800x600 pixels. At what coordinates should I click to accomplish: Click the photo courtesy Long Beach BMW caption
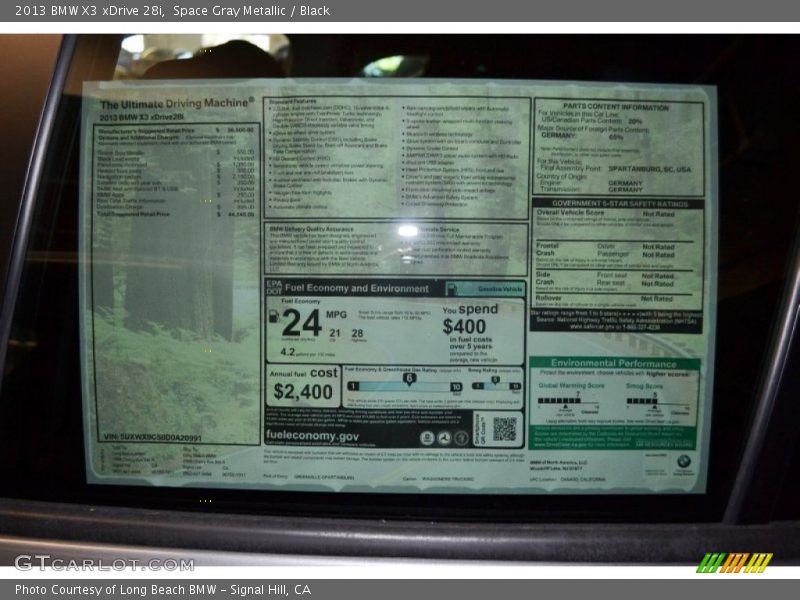coord(163,590)
